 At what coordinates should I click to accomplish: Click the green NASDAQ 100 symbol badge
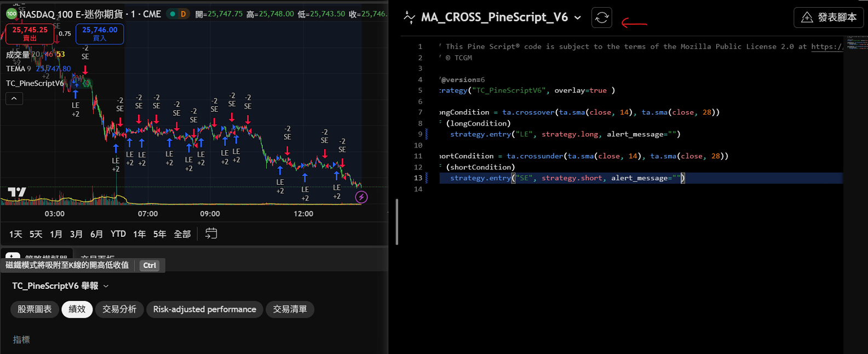12,14
